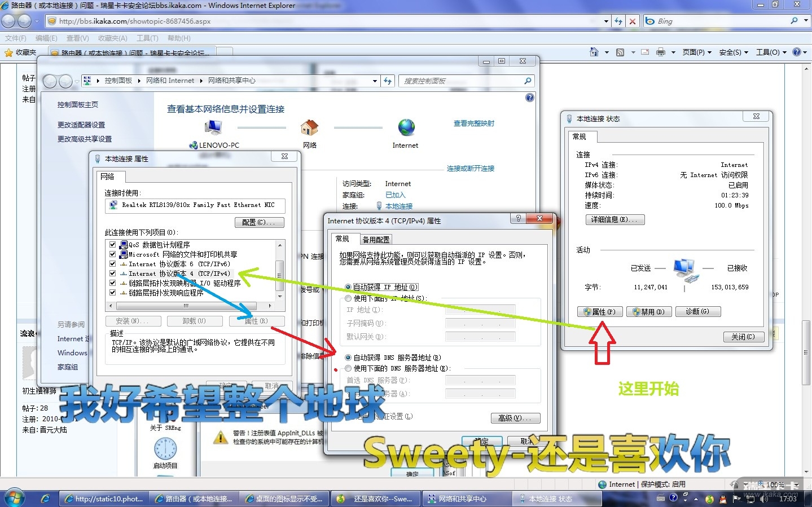Viewport: 812px width, 507px height.
Task: Open the Home button dropdown arrow
Action: coord(607,52)
